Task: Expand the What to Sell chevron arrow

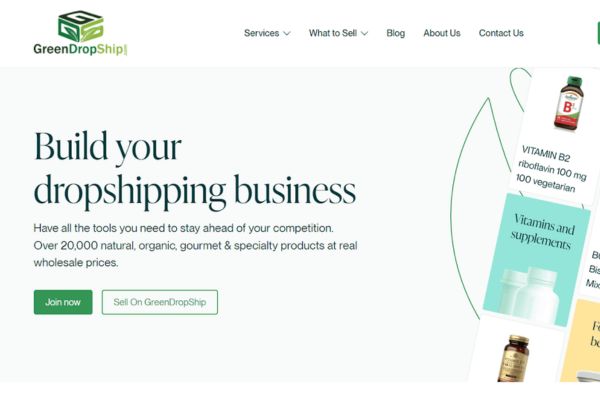Action: point(365,34)
